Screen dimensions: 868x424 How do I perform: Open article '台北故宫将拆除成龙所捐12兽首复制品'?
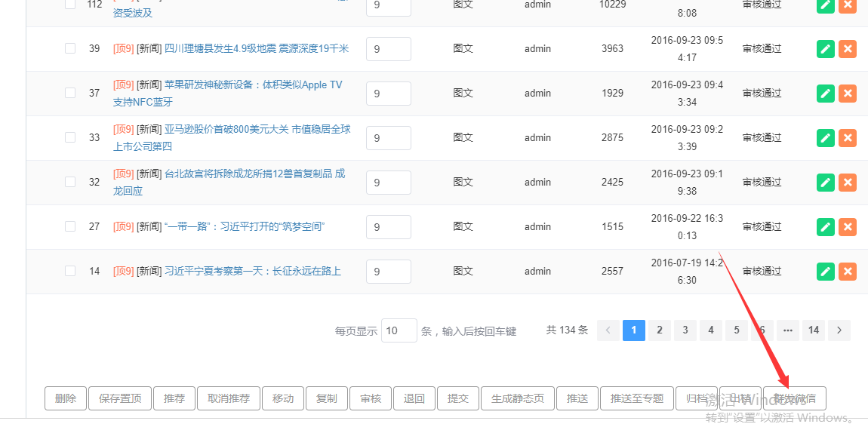click(x=229, y=183)
